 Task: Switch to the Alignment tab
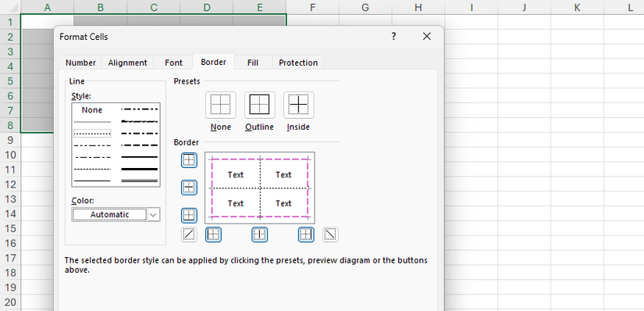pos(127,63)
